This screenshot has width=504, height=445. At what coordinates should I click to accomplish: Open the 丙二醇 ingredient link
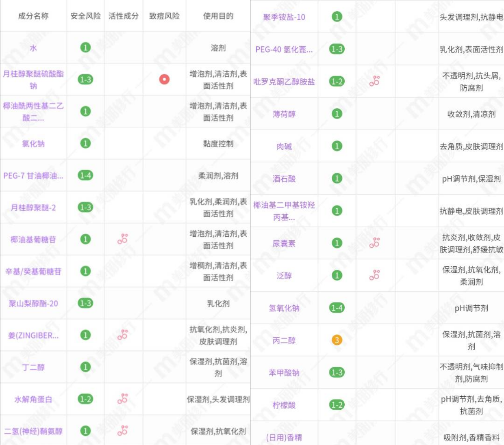pyautogui.click(x=284, y=341)
